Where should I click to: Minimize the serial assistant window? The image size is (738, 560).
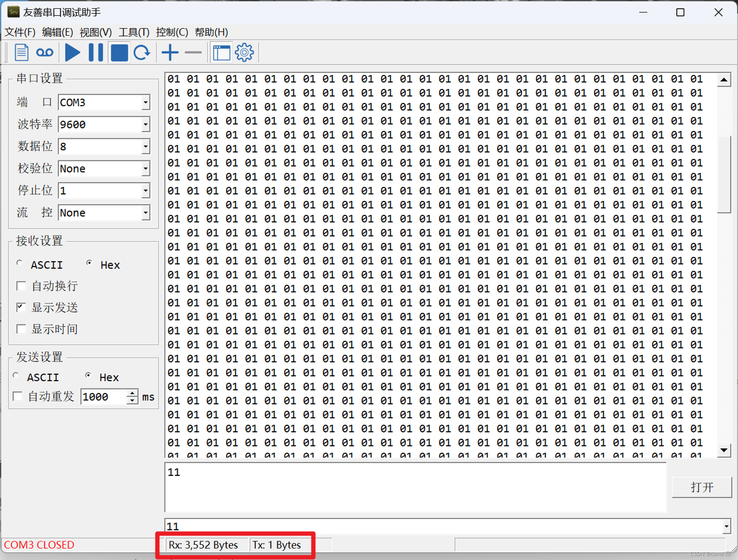click(x=643, y=13)
